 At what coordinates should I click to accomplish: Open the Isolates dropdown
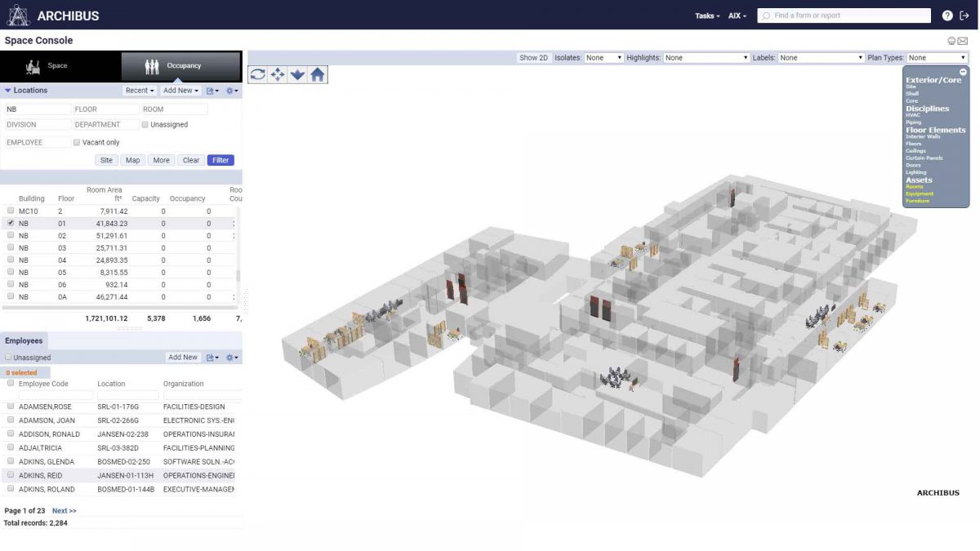(x=604, y=58)
